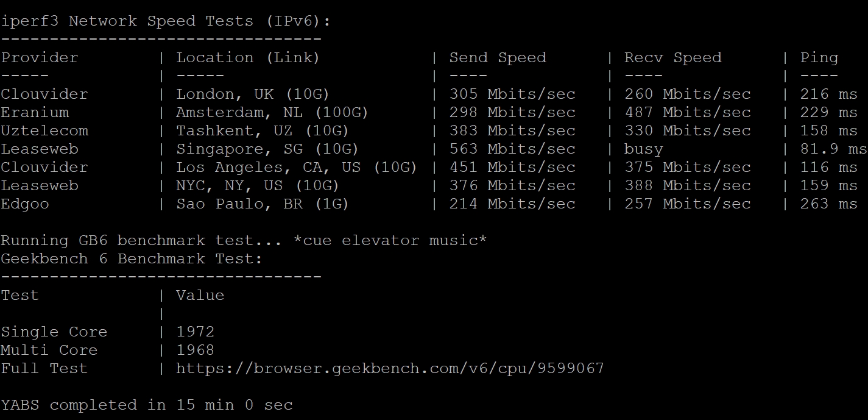The height and width of the screenshot is (420, 868).
Task: Click 'Edgoo' provider name
Action: tap(25, 204)
